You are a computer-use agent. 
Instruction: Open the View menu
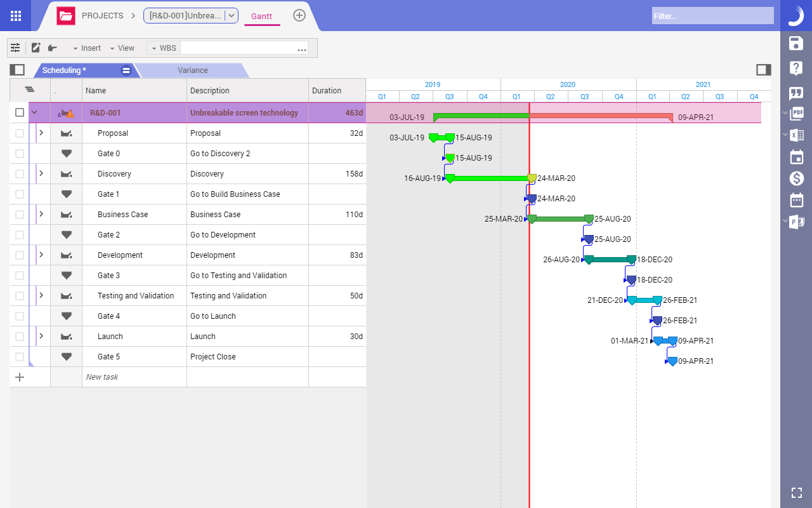122,48
